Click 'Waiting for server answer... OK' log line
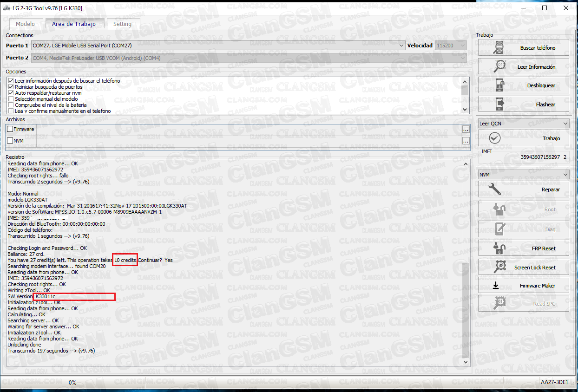Screen dimensions: 578x392 [43, 327]
